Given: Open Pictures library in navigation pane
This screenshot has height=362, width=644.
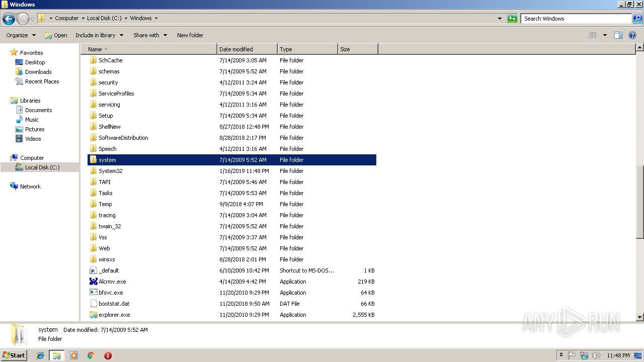Looking at the screenshot, I should [x=35, y=129].
